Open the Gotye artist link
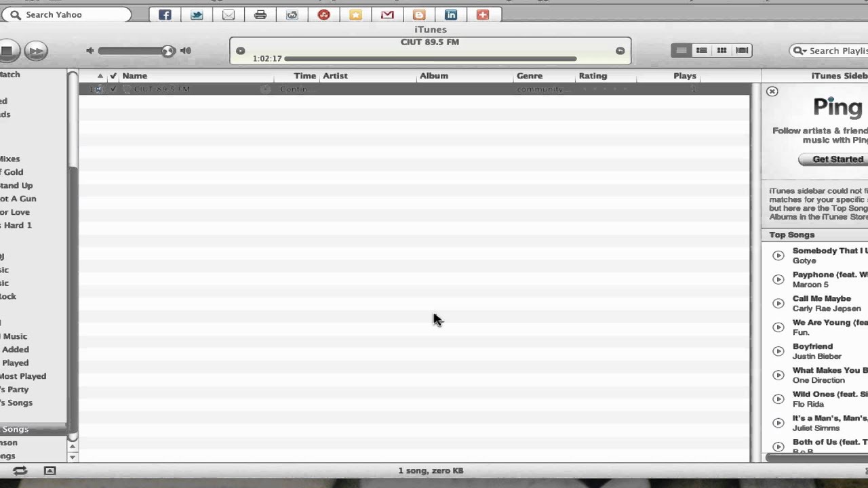This screenshot has height=488, width=868. pyautogui.click(x=804, y=261)
